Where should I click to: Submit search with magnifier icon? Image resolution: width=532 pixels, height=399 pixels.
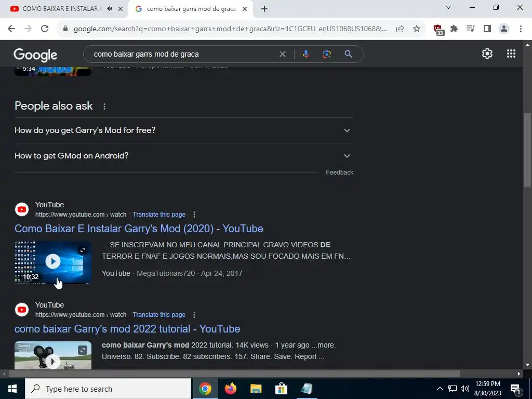coord(348,54)
